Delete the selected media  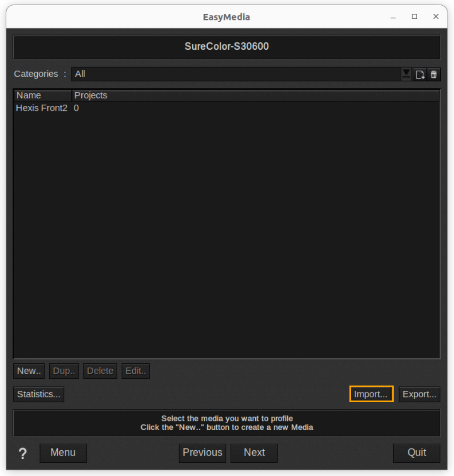pyautogui.click(x=100, y=371)
